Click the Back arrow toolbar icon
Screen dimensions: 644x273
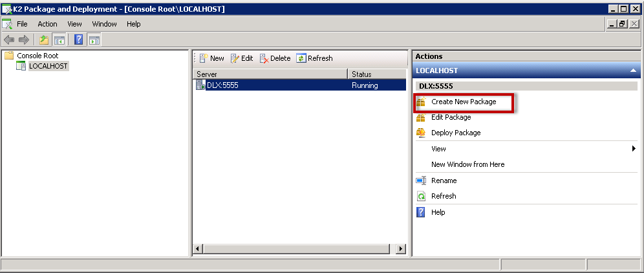pos(9,40)
